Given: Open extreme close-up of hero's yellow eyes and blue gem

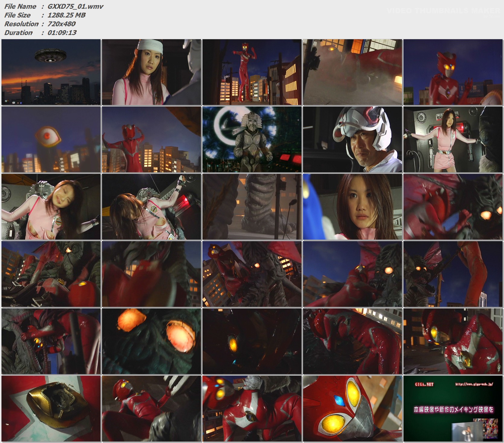Looking at the screenshot, I should tap(352, 409).
